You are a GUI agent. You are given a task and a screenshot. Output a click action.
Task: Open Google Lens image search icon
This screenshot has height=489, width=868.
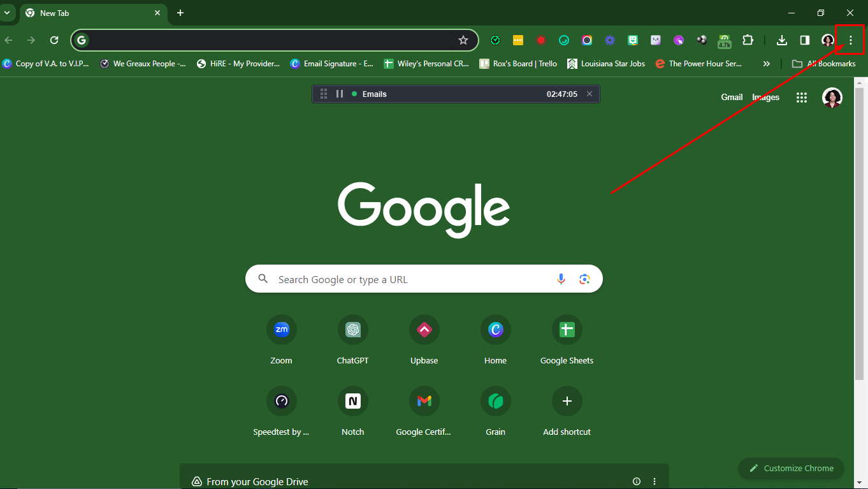pyautogui.click(x=584, y=279)
